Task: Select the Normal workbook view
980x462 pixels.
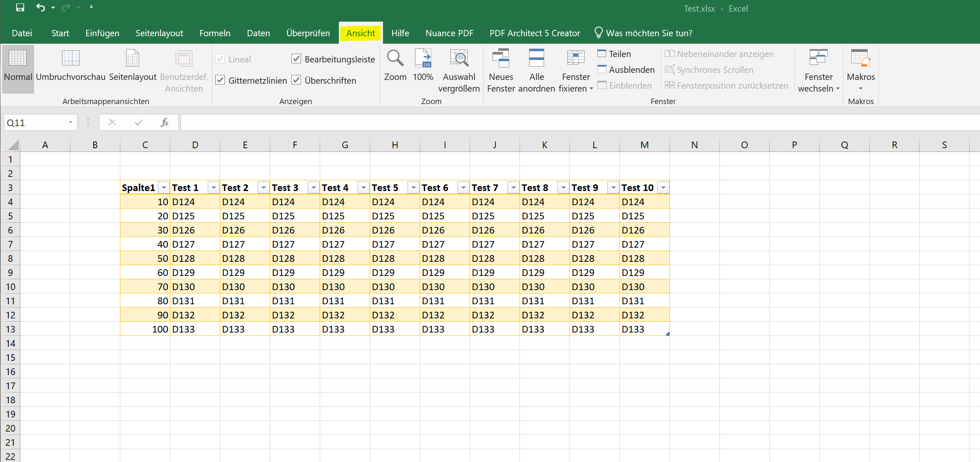Action: pos(18,69)
